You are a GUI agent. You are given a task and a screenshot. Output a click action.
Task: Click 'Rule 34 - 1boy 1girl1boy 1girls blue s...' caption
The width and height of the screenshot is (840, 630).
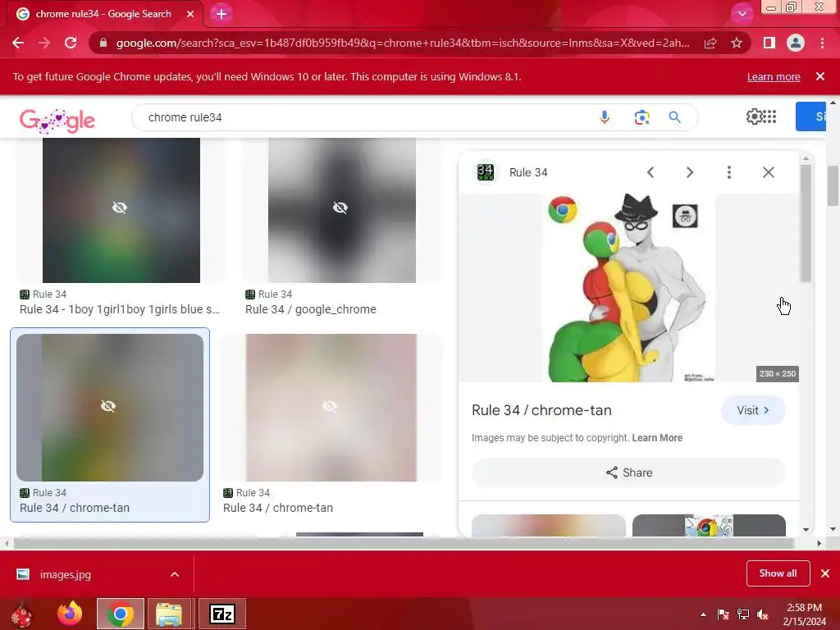click(120, 309)
